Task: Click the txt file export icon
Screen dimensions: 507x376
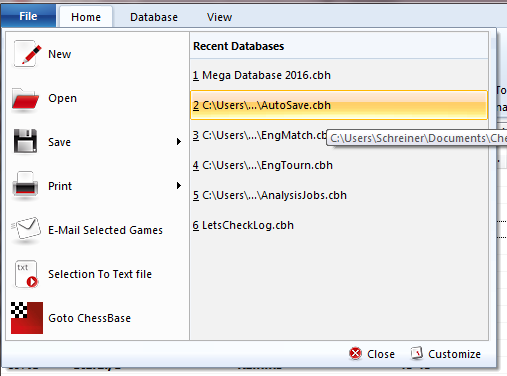Action: pyautogui.click(x=26, y=274)
